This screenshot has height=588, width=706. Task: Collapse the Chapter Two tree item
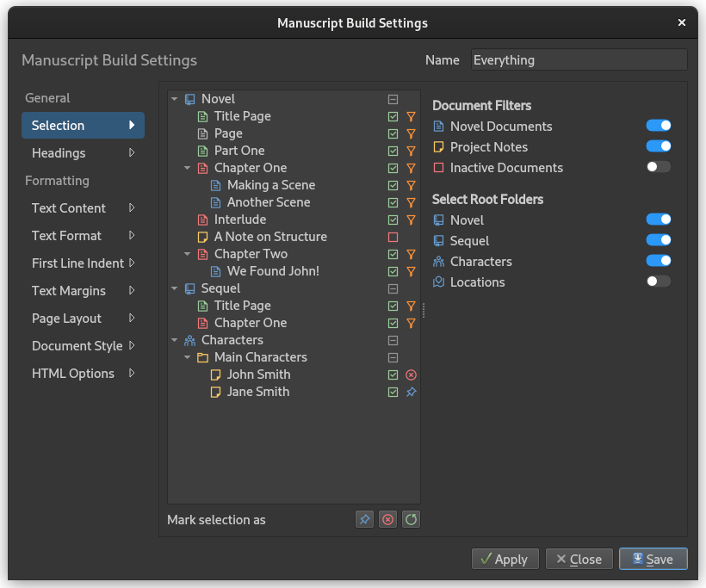[x=188, y=254]
